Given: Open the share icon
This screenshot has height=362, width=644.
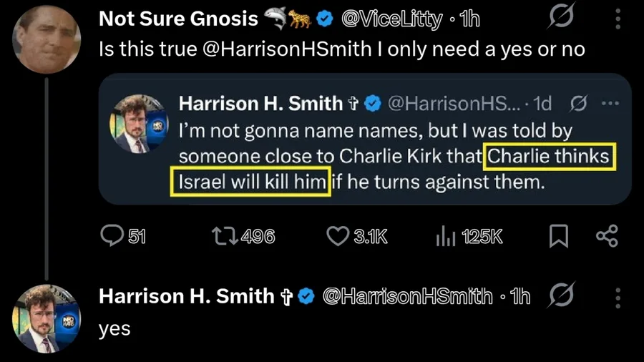Looking at the screenshot, I should point(606,235).
